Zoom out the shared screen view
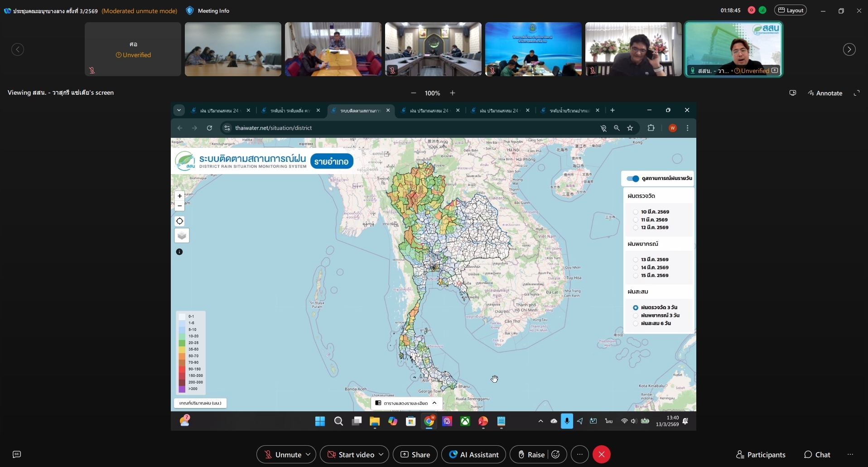 (413, 93)
